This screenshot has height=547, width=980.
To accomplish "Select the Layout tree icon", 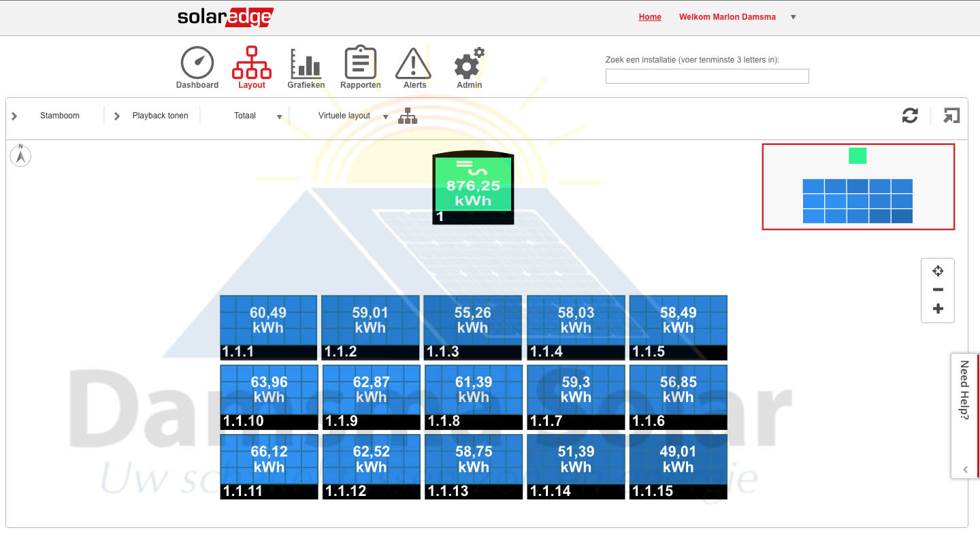I will click(x=251, y=63).
